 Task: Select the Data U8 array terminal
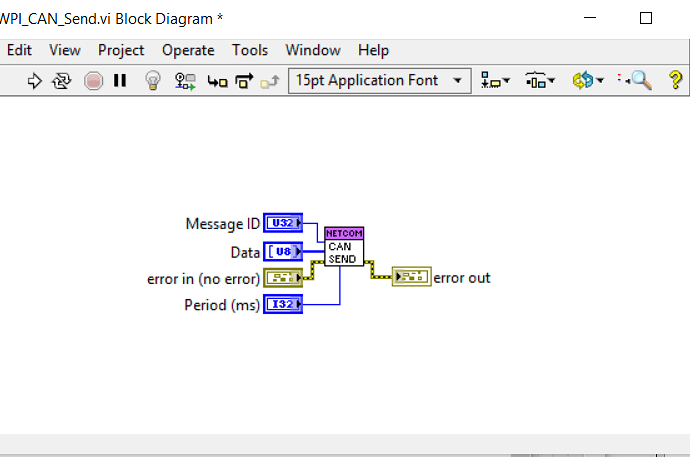pos(283,252)
